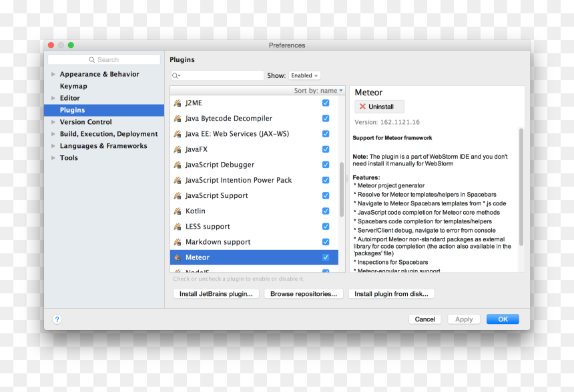Select the Keymap settings page
Image resolution: width=574 pixels, height=392 pixels.
(73, 86)
